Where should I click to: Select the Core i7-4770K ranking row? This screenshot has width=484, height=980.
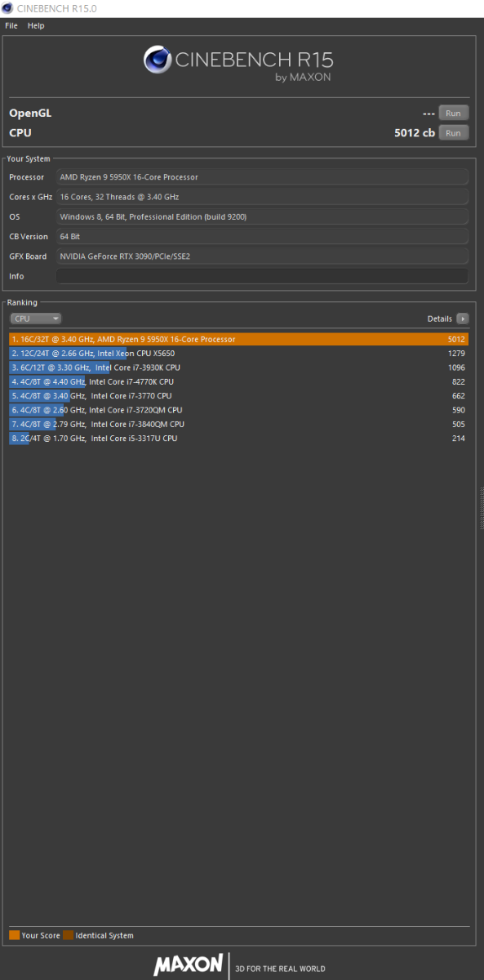click(238, 381)
